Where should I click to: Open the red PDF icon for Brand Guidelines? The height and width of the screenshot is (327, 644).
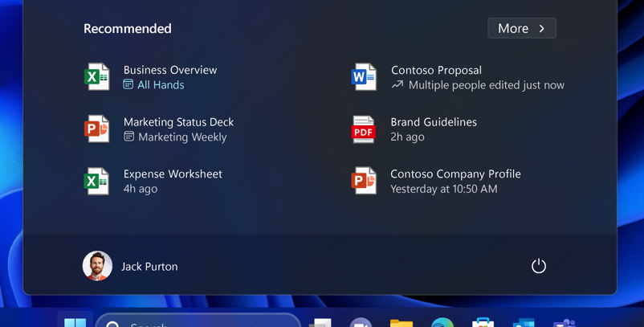(x=364, y=129)
